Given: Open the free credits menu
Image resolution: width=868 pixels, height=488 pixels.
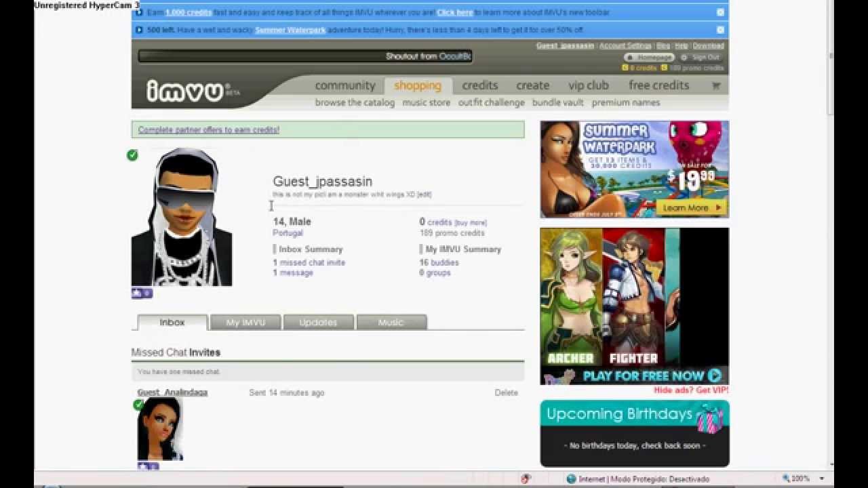Looking at the screenshot, I should click(659, 85).
